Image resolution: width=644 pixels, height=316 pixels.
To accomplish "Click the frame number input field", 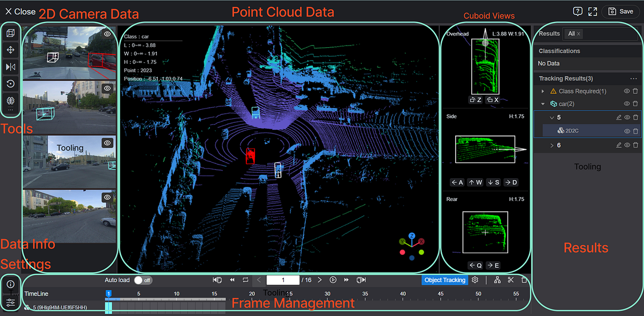I will [283, 280].
